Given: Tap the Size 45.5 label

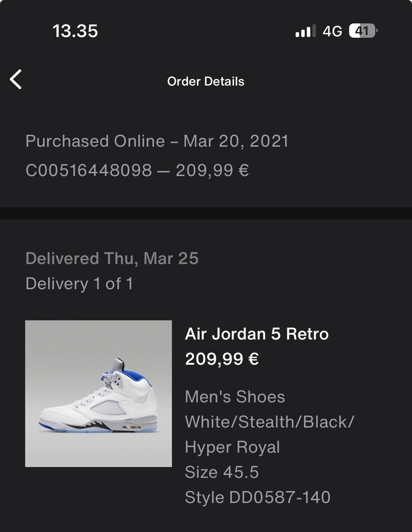Looking at the screenshot, I should pyautogui.click(x=222, y=472).
